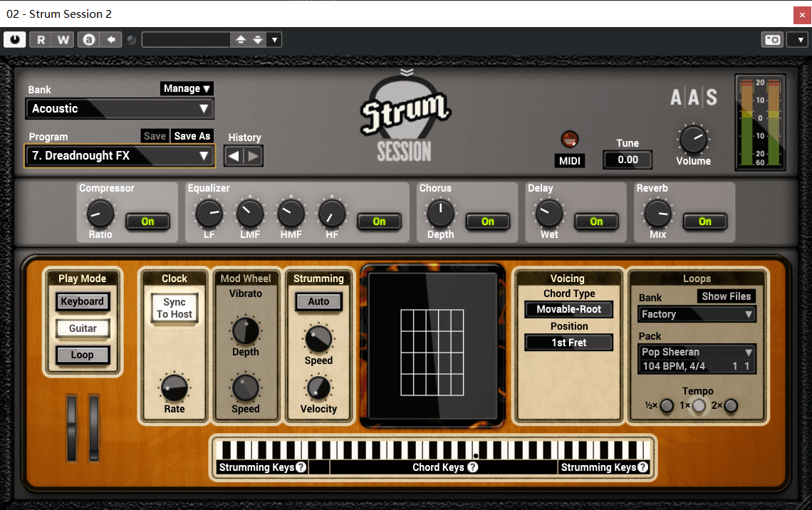Screen dimensions: 812x510
Task: Click the Strumming Velocity knob
Action: (318, 387)
